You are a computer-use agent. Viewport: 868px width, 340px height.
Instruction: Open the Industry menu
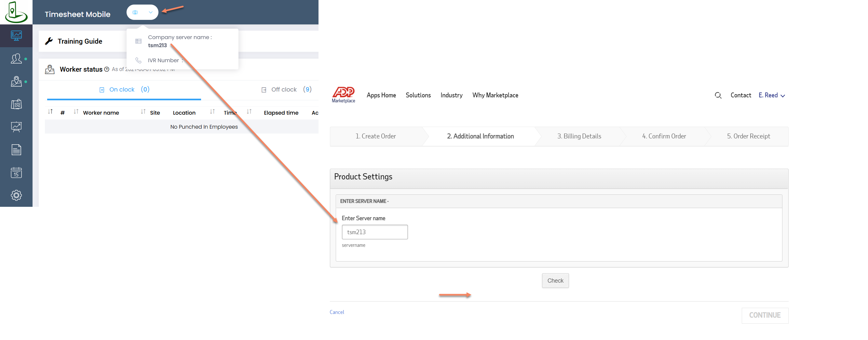(452, 95)
